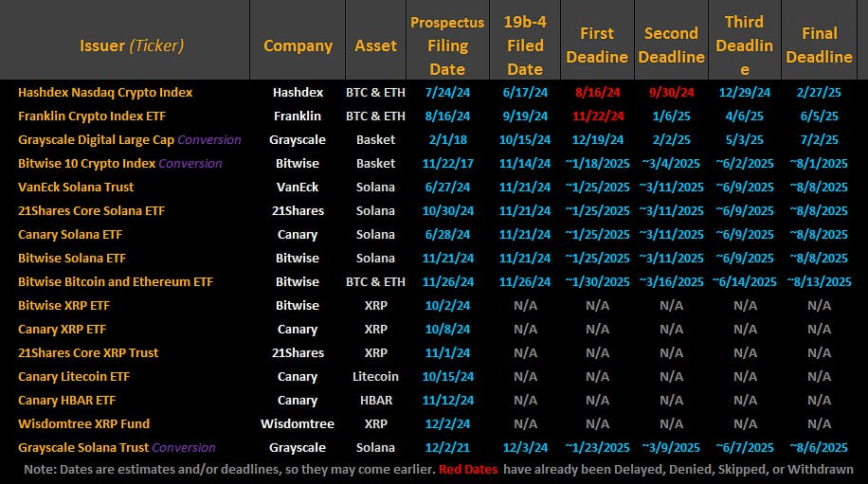Select the 19b-4 Filed Date header

pyautogui.click(x=525, y=45)
